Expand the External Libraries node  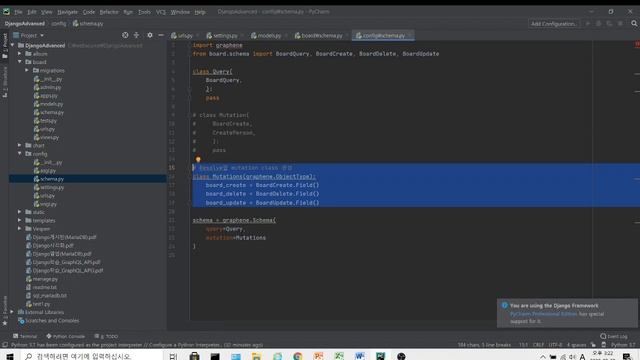12,312
